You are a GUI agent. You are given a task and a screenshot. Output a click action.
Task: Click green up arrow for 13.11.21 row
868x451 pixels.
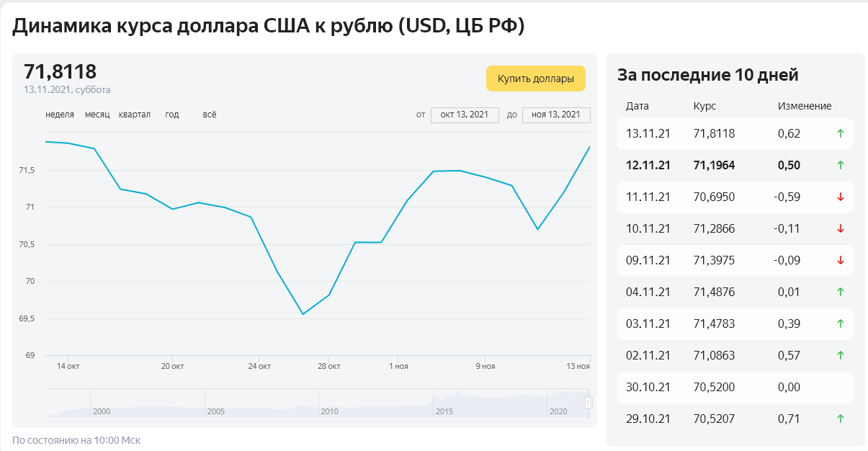click(x=840, y=133)
